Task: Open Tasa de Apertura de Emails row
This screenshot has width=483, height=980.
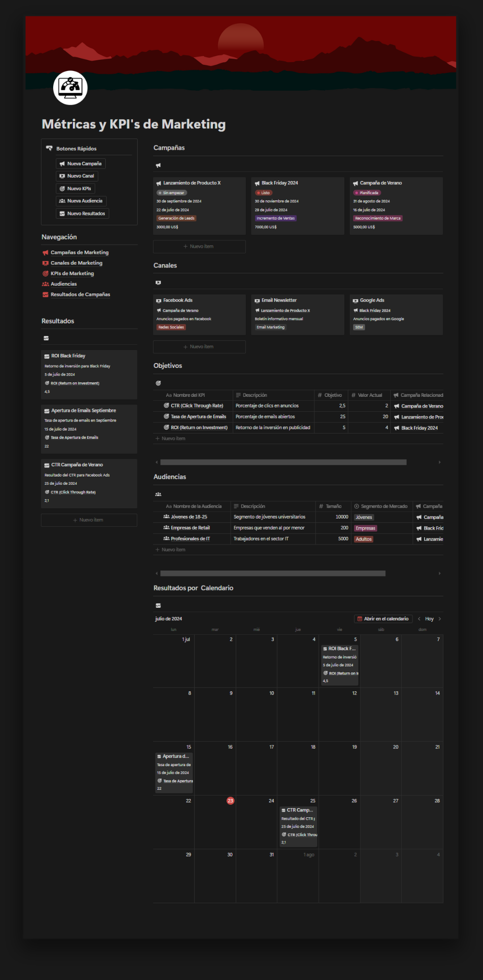Action: coord(199,417)
